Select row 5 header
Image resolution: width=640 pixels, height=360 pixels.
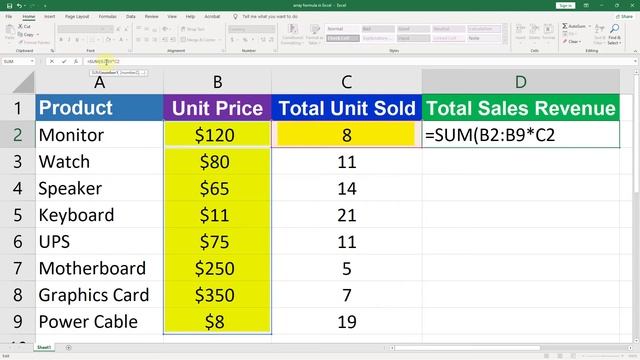(x=17, y=215)
